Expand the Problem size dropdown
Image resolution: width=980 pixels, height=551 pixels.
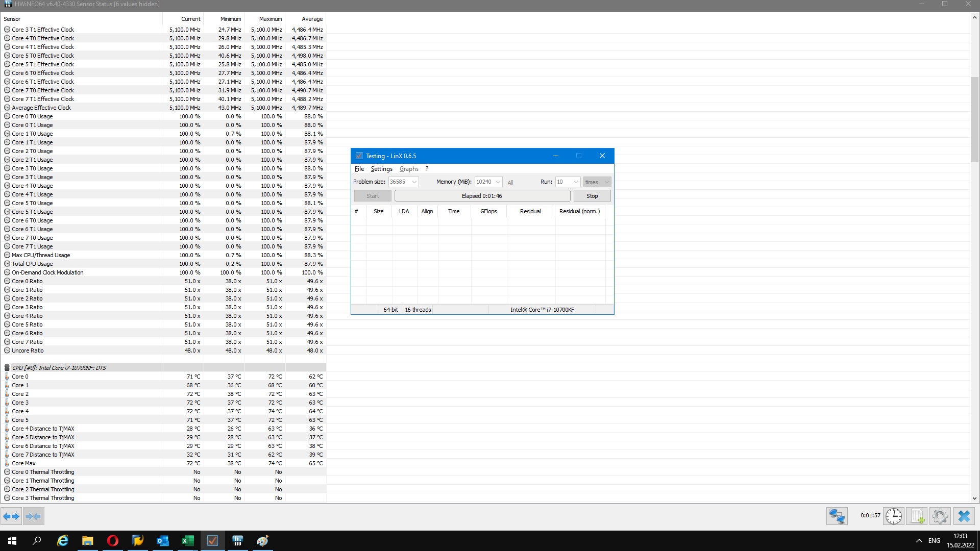pyautogui.click(x=414, y=182)
